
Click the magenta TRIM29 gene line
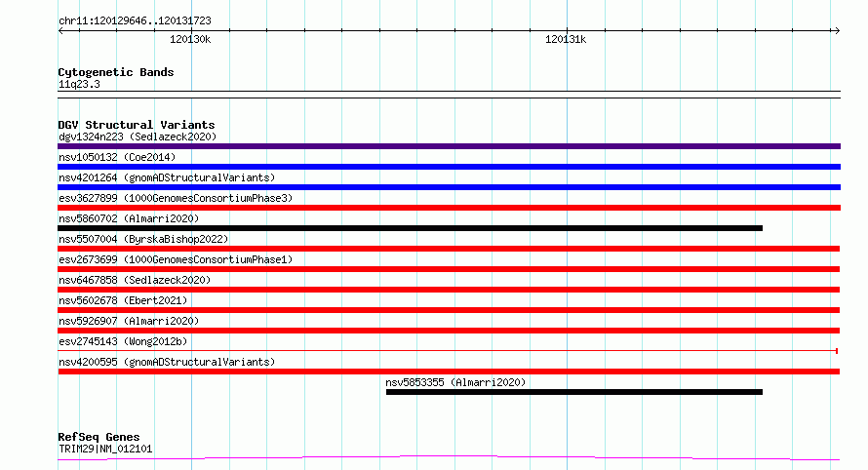pyautogui.click(x=449, y=458)
